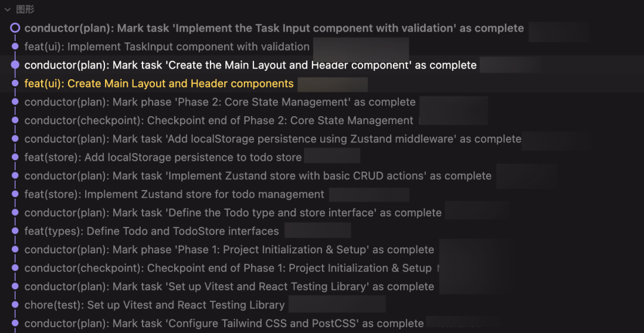
Task: Open highlighted commit 'feat(ui): Create Main Layout and Header components'
Action: pos(159,83)
